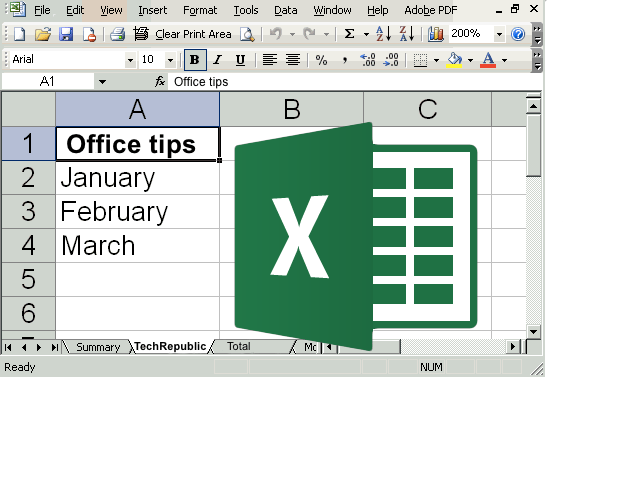Image resolution: width=620 pixels, height=485 pixels.
Task: Select column A header
Action: click(x=138, y=109)
